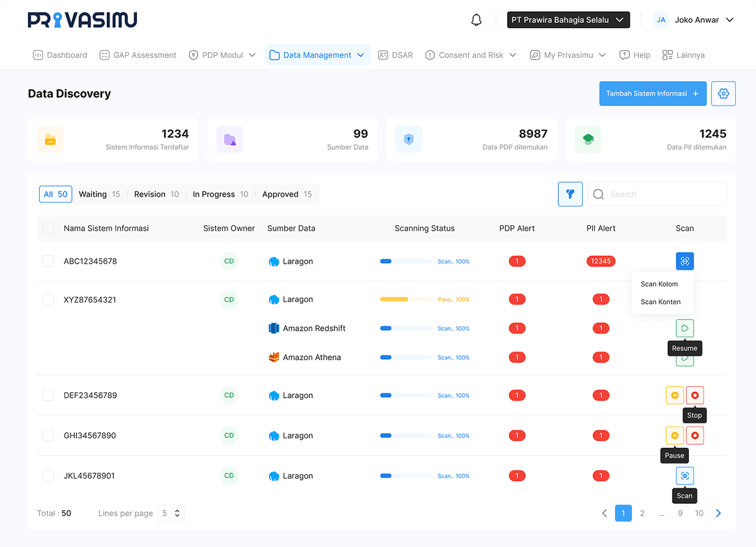
Task: Click the blue filter icon button
Action: 570,194
